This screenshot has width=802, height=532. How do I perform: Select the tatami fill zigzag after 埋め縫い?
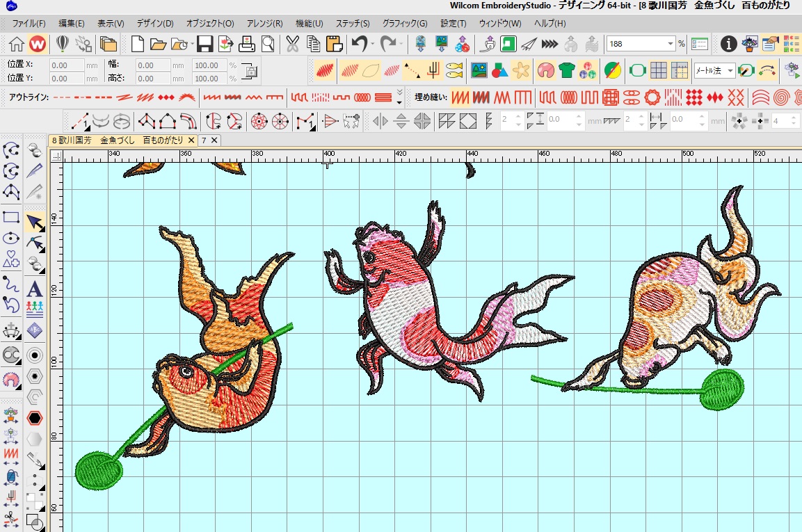(x=459, y=97)
